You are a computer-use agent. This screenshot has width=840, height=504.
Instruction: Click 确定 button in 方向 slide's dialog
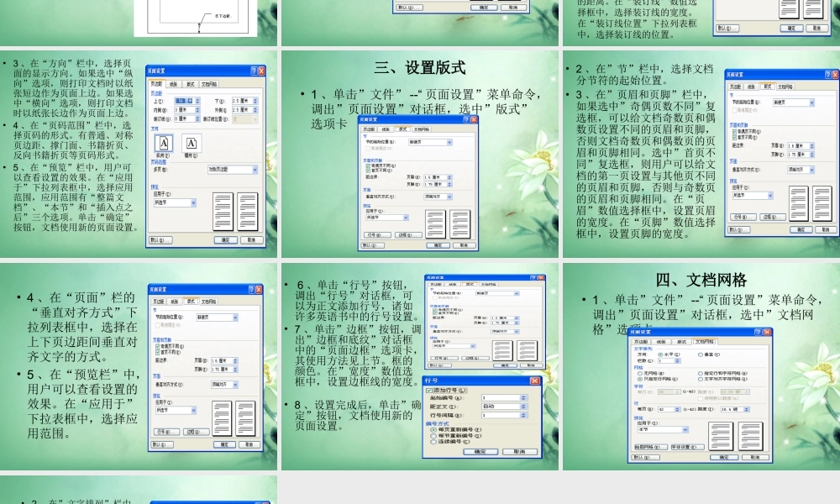[225, 240]
